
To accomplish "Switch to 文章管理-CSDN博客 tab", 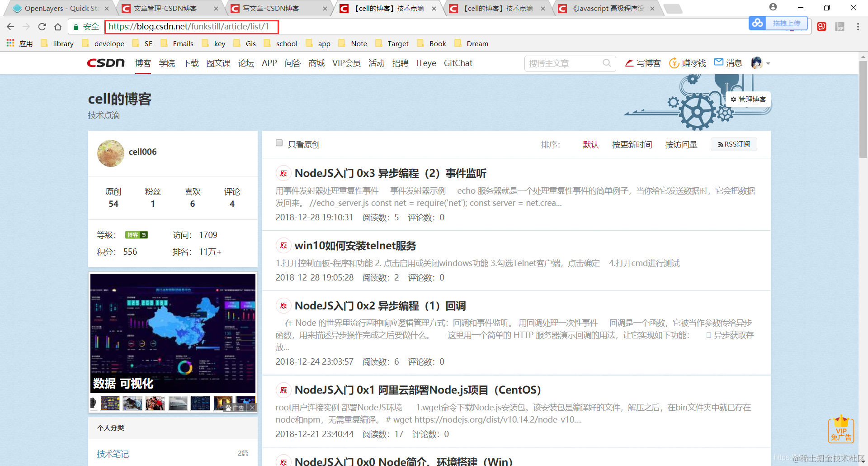I will click(x=170, y=8).
